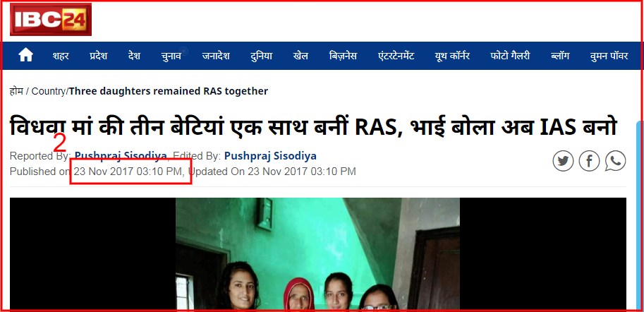Open the प्रदेश menu item
The width and height of the screenshot is (644, 312).
click(x=99, y=56)
